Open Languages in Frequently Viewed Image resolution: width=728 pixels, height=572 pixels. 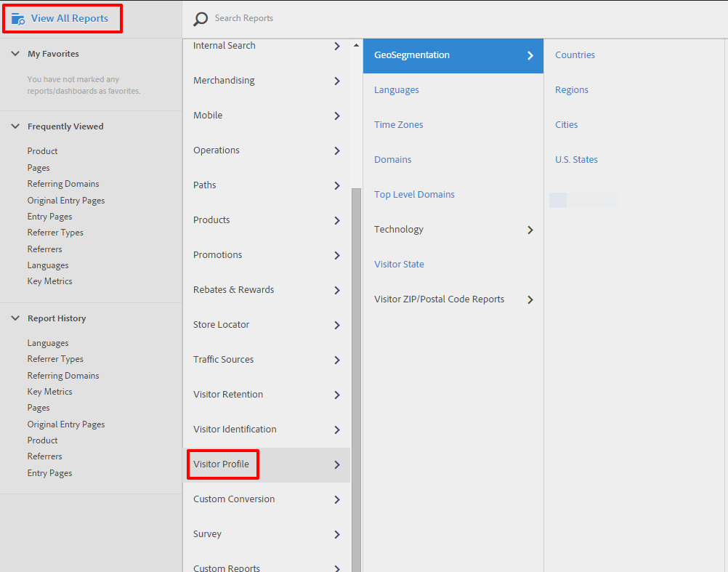pyautogui.click(x=48, y=265)
